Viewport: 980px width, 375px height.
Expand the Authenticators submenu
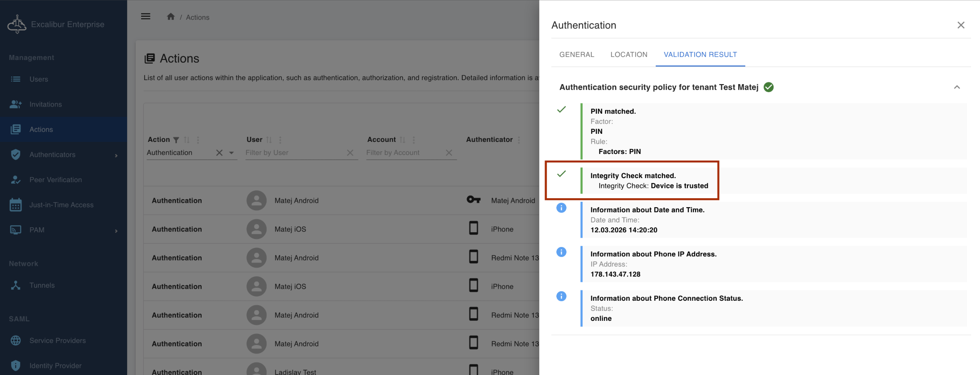pyautogui.click(x=116, y=155)
